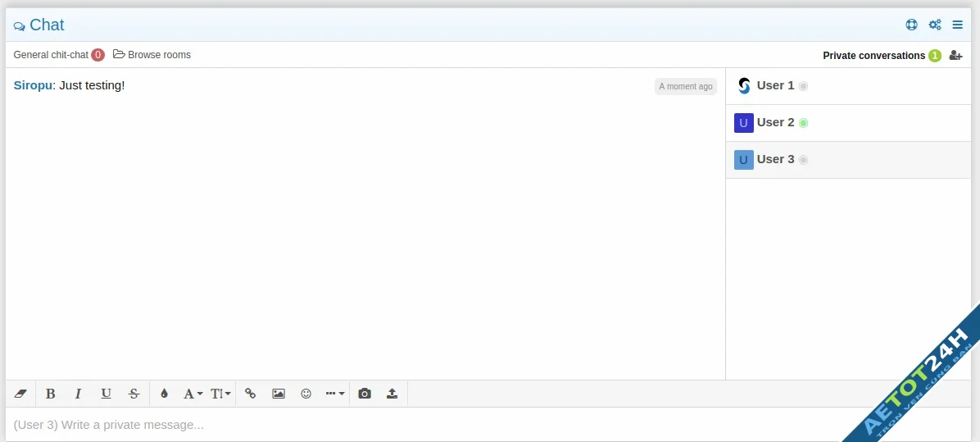Switch to the General chit-chat room tab

(51, 55)
